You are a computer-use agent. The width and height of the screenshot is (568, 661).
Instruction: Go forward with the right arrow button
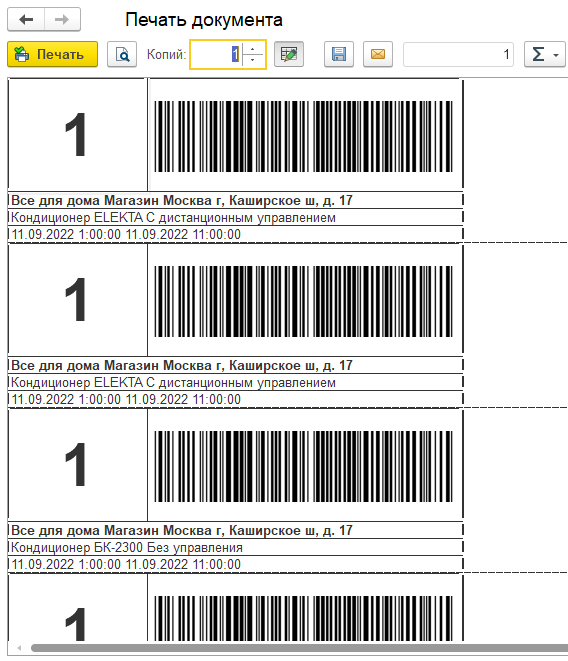(x=62, y=19)
